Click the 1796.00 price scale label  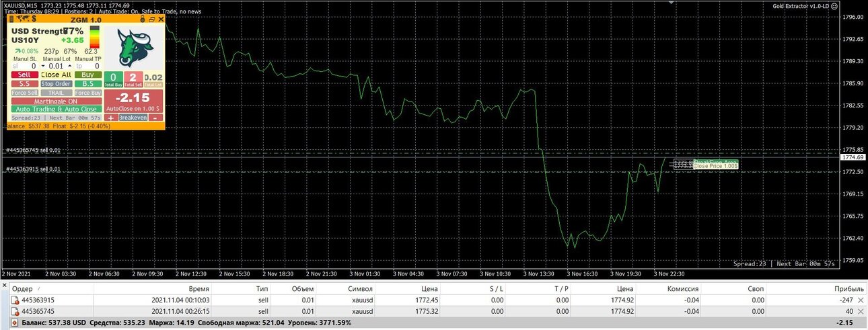point(852,17)
